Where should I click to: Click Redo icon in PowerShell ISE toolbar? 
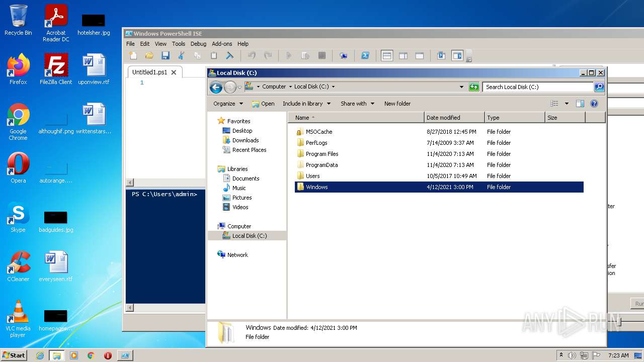pos(268,56)
